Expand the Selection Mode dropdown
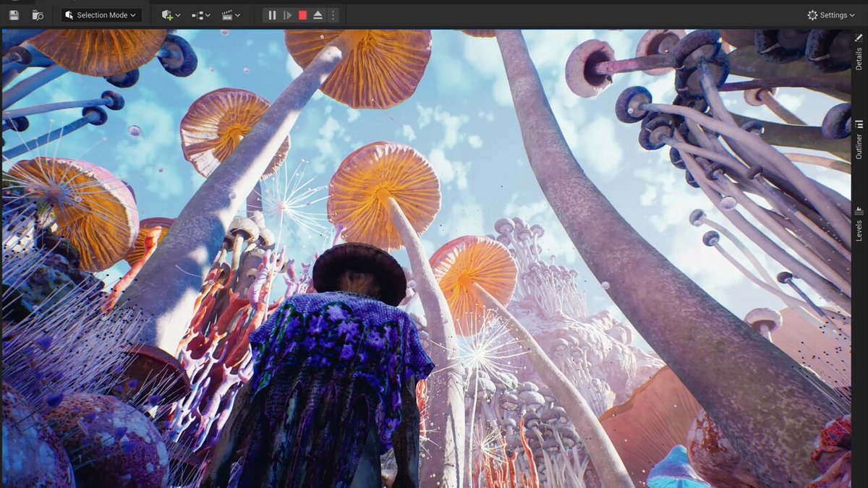Image resolution: width=868 pixels, height=488 pixels. [x=101, y=14]
